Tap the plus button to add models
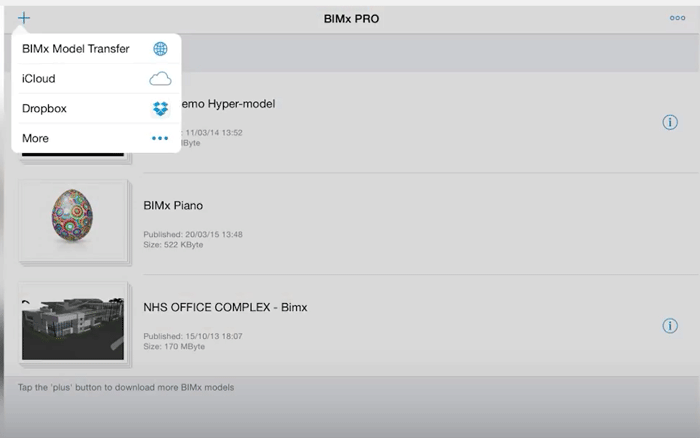 24,18
